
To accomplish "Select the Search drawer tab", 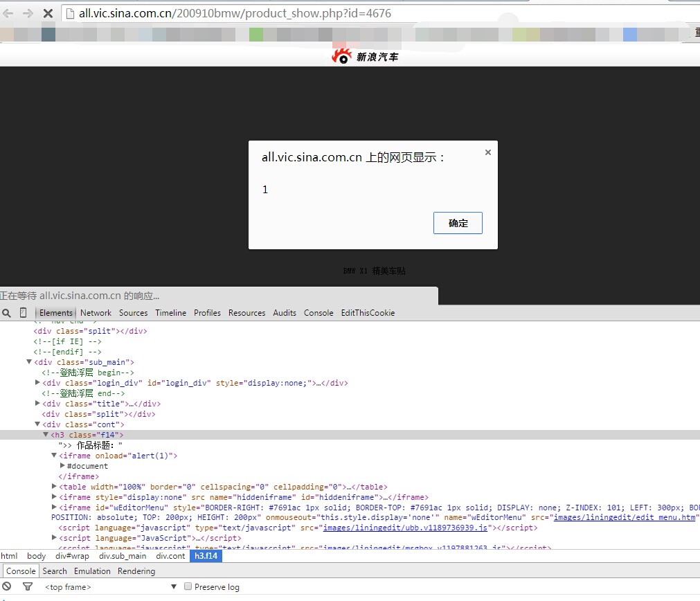I will [x=55, y=571].
